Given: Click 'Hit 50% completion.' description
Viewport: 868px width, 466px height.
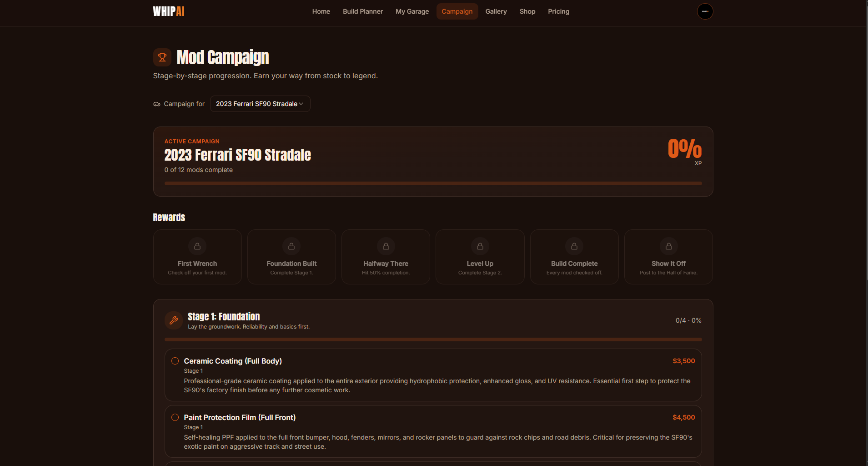Looking at the screenshot, I should 386,273.
